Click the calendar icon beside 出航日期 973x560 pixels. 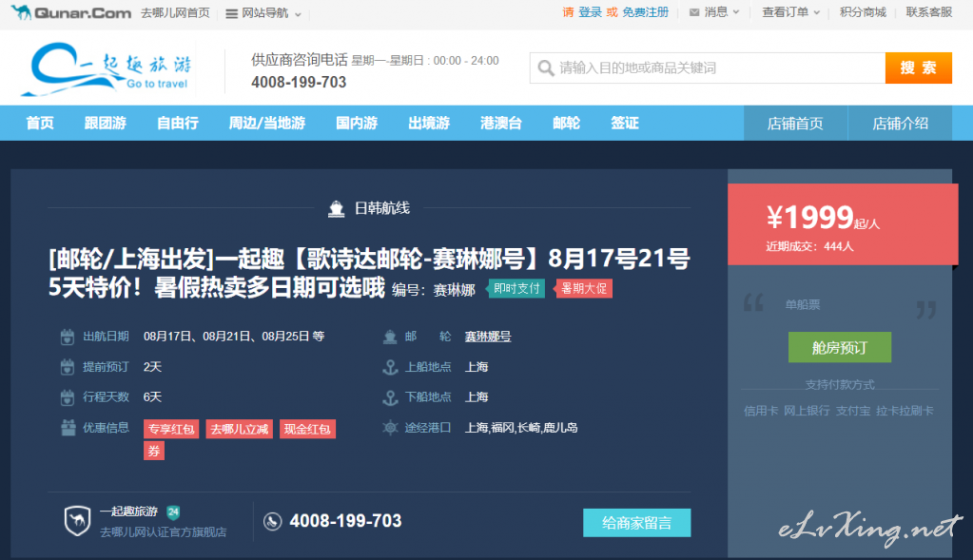coord(67,337)
